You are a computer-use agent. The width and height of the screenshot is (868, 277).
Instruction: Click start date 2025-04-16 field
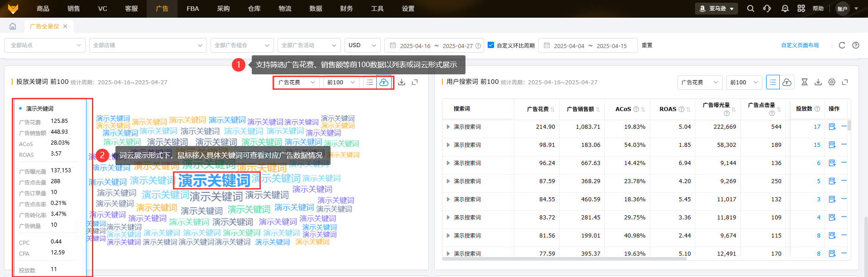(415, 46)
